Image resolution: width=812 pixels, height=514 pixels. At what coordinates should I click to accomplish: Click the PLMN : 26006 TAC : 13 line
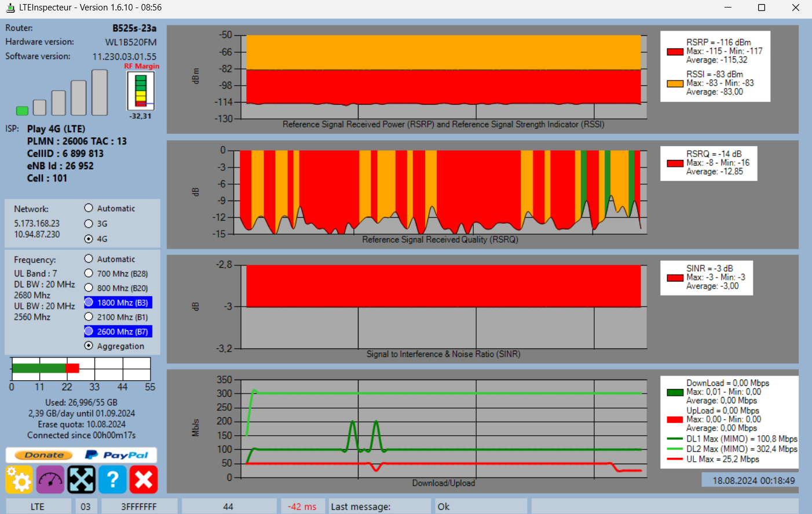coord(77,141)
